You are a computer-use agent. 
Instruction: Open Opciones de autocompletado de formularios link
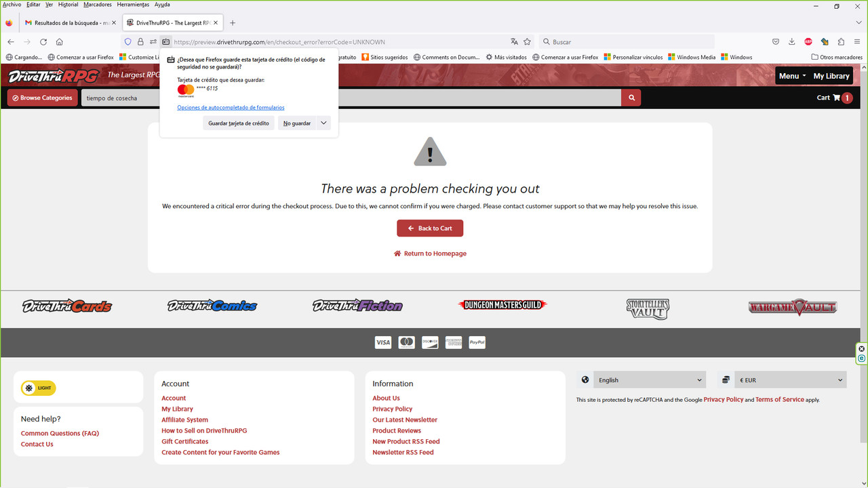(231, 107)
